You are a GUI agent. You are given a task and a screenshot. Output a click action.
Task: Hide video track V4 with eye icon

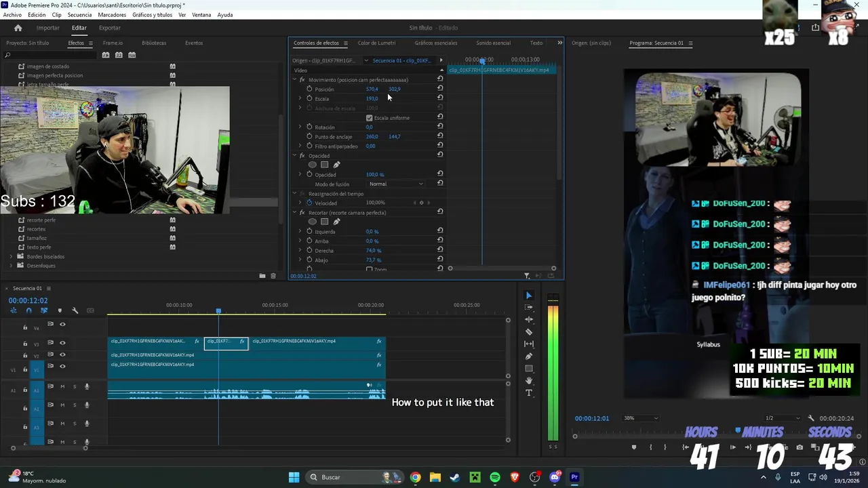click(x=62, y=325)
